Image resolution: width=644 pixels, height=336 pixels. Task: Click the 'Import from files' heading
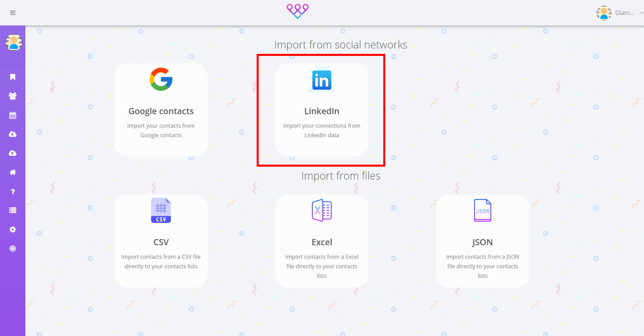341,176
